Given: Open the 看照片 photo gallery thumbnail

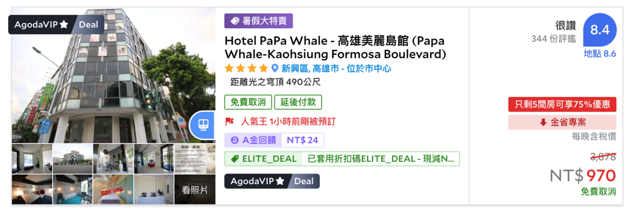Looking at the screenshot, I should click(x=195, y=190).
